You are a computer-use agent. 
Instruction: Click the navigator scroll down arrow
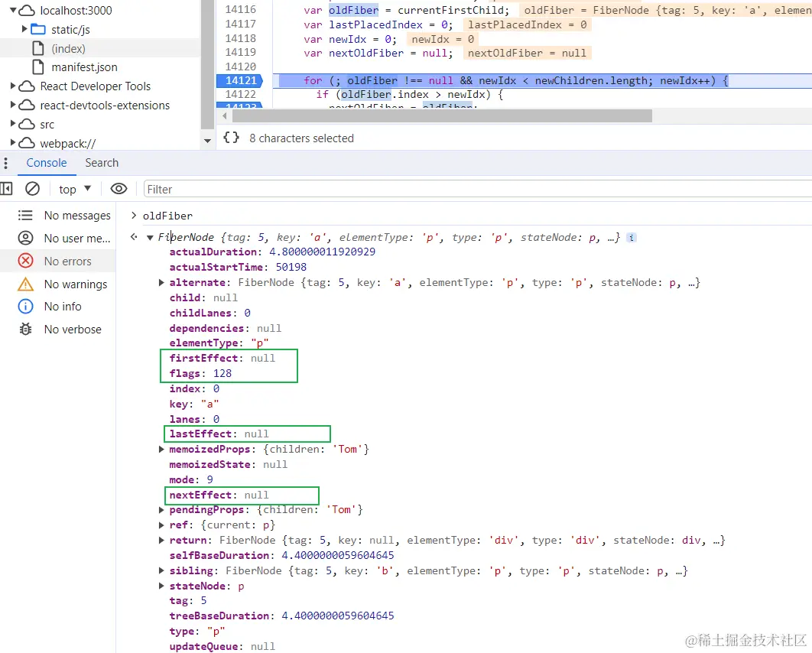point(207,141)
